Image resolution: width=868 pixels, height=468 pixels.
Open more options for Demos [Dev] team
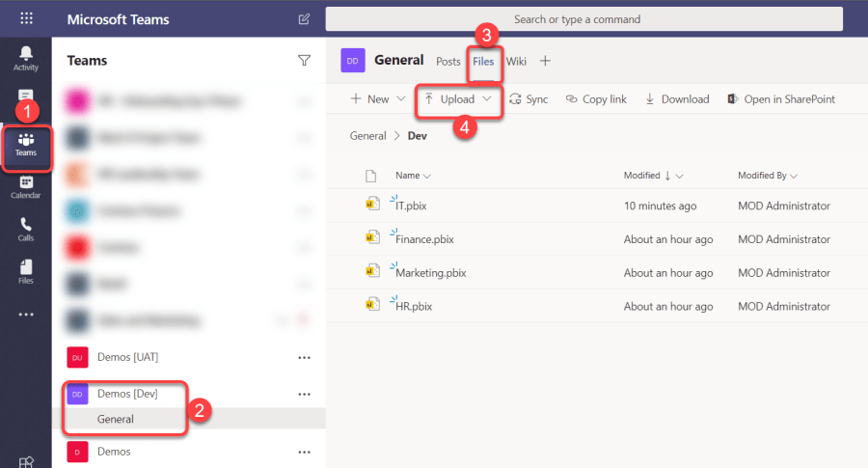304,395
